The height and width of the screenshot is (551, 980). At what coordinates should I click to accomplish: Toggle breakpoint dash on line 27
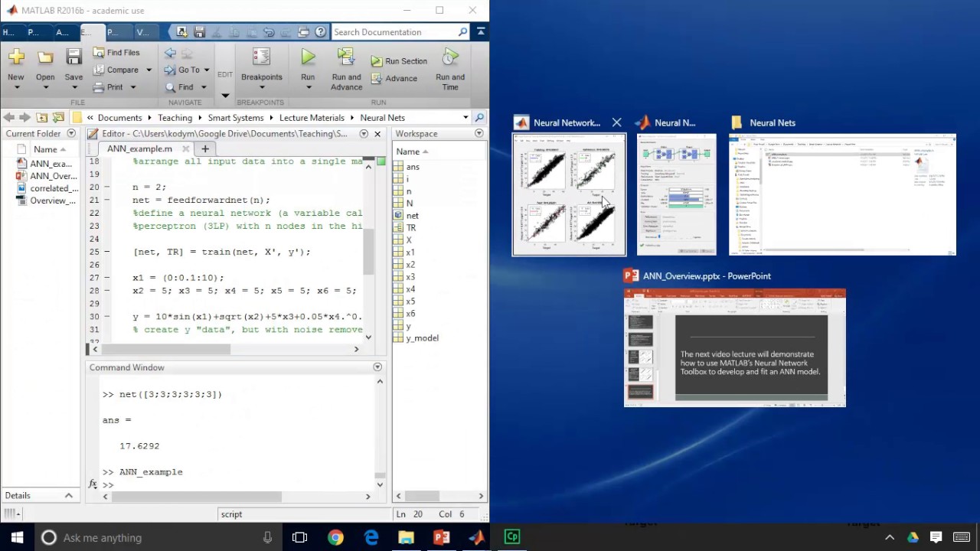(x=106, y=278)
